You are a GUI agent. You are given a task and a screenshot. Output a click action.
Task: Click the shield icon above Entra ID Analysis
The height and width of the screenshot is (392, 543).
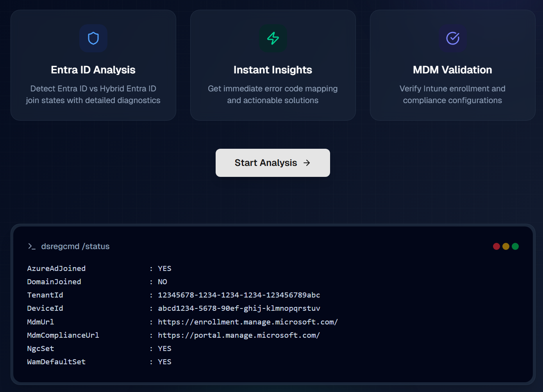(x=93, y=38)
